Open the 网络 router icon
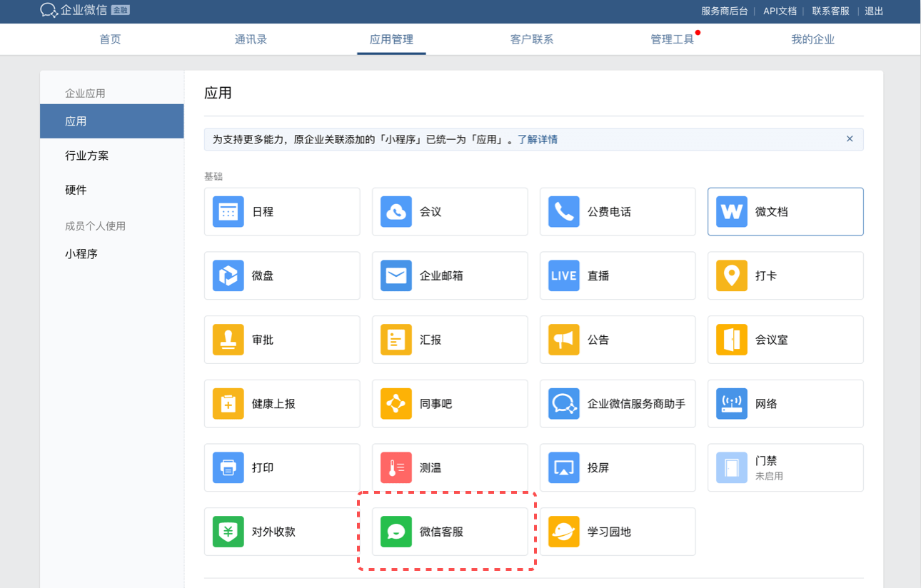The width and height of the screenshot is (921, 588). (x=731, y=404)
